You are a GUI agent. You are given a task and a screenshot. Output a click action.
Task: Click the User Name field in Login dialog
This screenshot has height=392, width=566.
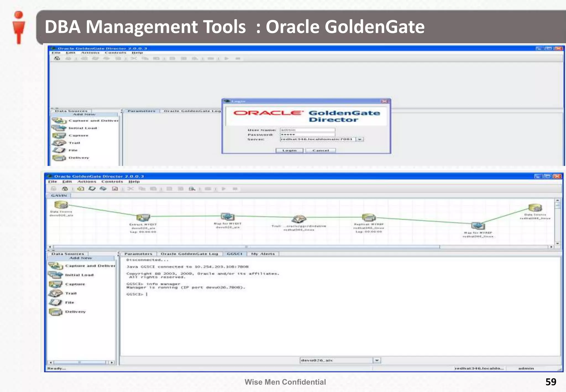point(307,130)
